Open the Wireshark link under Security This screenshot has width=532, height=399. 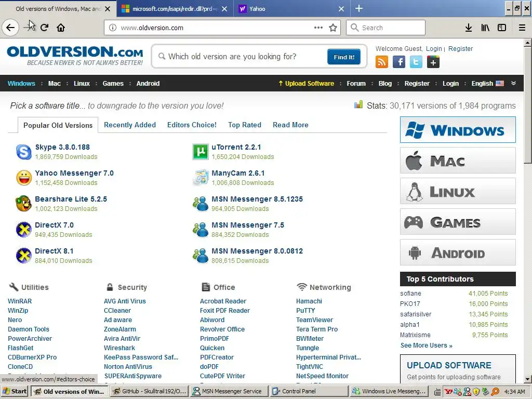119,348
